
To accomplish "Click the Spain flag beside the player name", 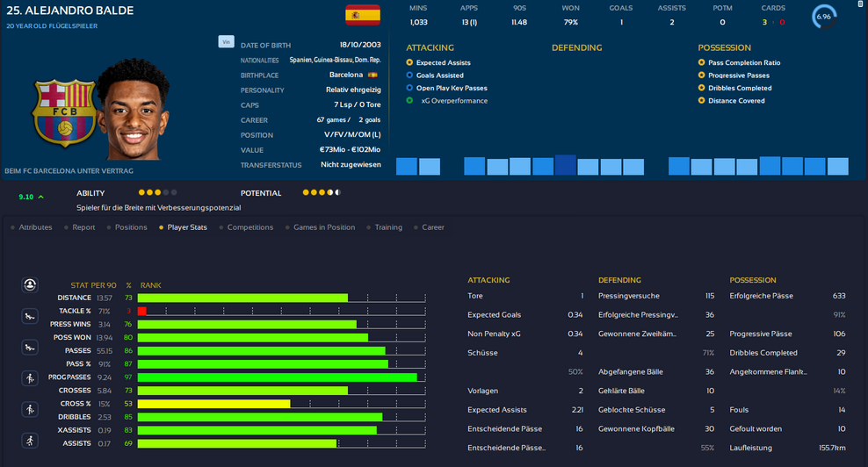I will (362, 15).
